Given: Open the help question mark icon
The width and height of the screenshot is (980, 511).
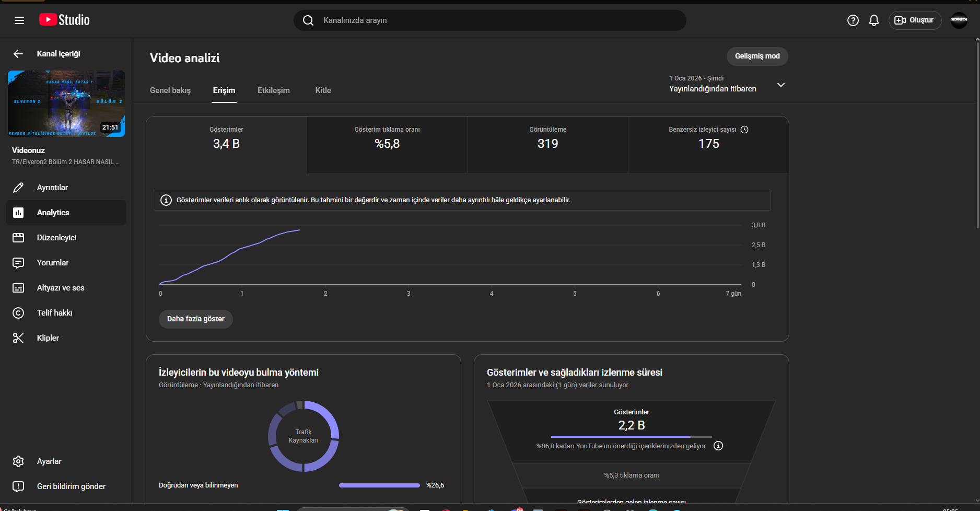Looking at the screenshot, I should click(853, 20).
